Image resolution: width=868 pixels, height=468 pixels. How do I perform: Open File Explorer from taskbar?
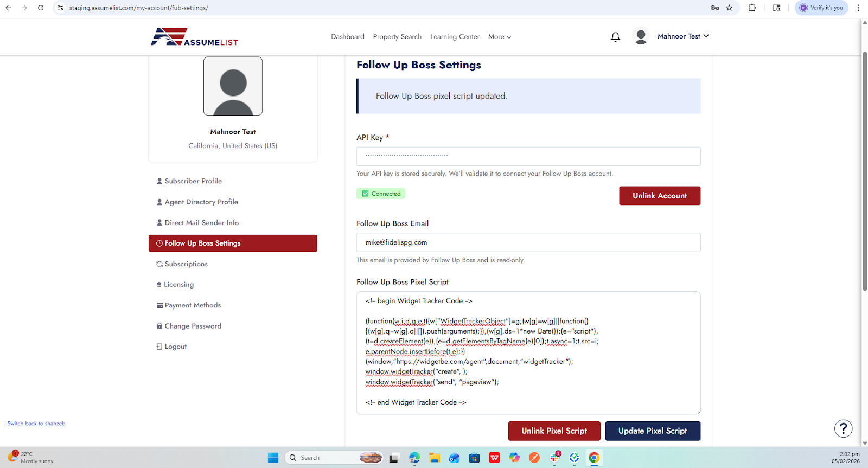435,458
